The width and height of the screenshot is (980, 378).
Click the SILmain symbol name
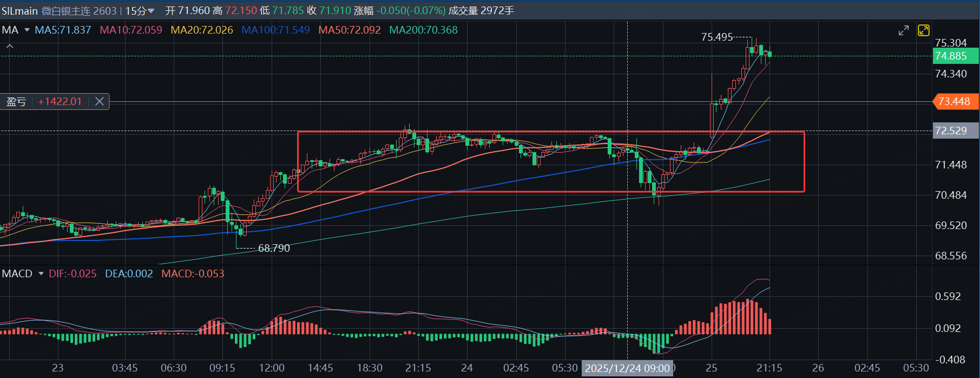[19, 11]
